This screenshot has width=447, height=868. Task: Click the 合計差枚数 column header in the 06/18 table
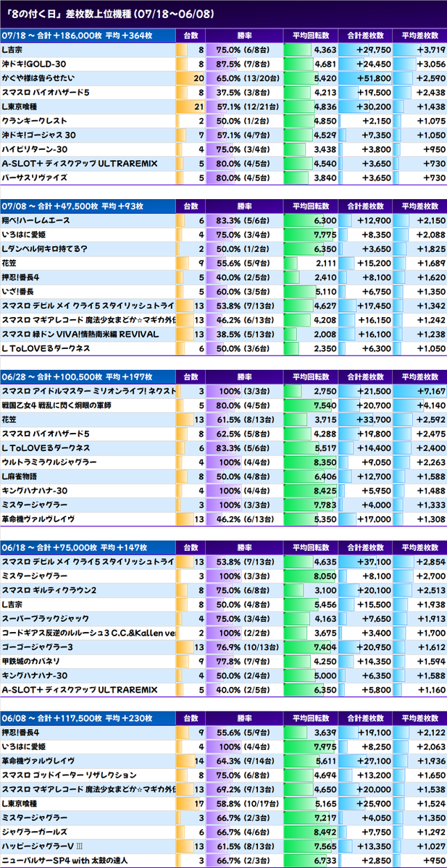(x=365, y=547)
